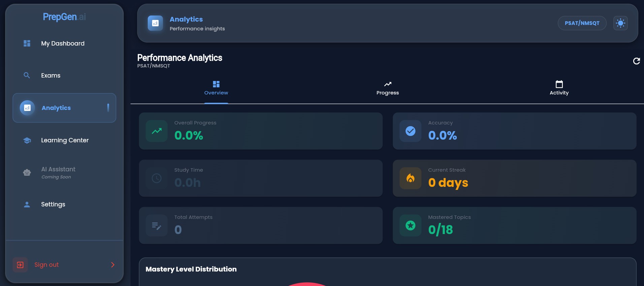
Task: Toggle the light/dark theme sun button
Action: [620, 23]
